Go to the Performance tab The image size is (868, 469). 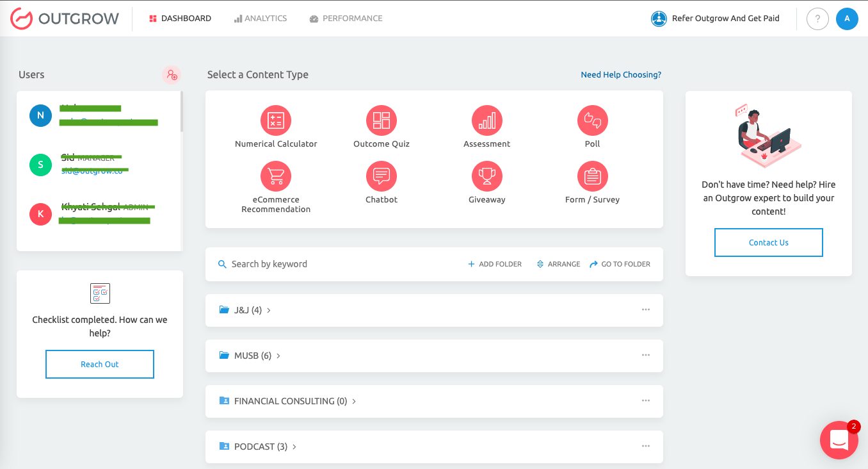(x=346, y=19)
